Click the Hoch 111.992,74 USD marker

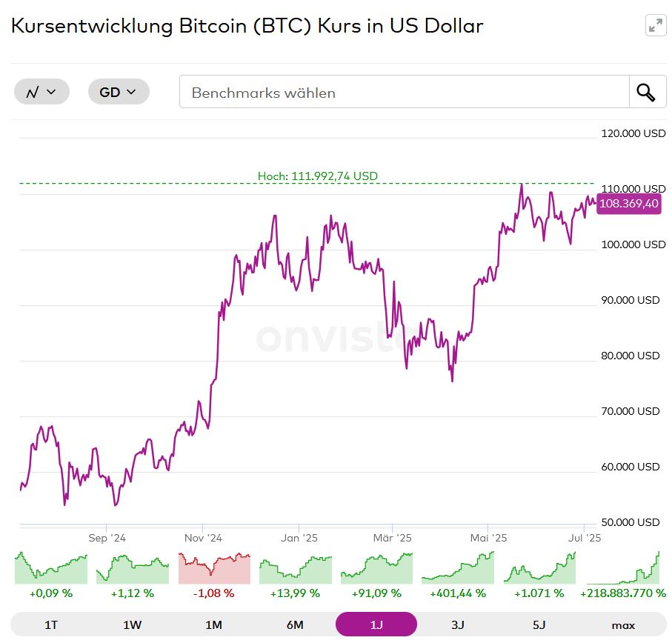[x=318, y=176]
